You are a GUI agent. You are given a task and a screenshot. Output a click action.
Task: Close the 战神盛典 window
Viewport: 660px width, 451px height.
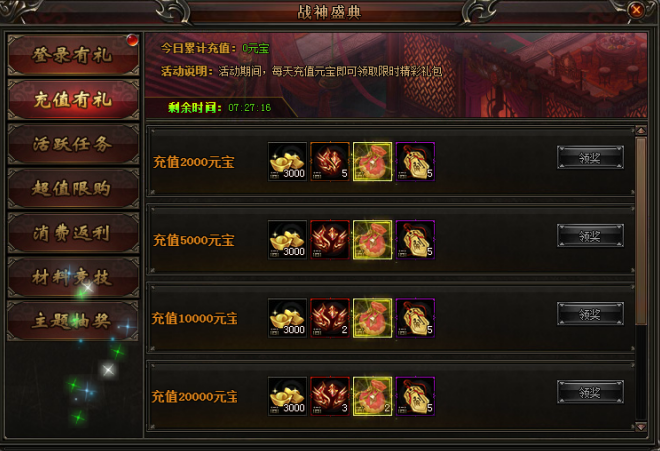pyautogui.click(x=636, y=10)
